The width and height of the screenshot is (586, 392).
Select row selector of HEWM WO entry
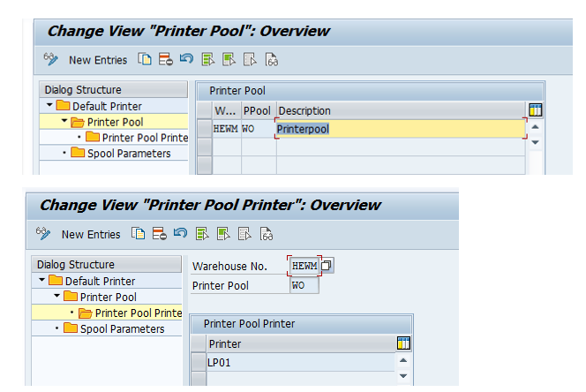(205, 129)
